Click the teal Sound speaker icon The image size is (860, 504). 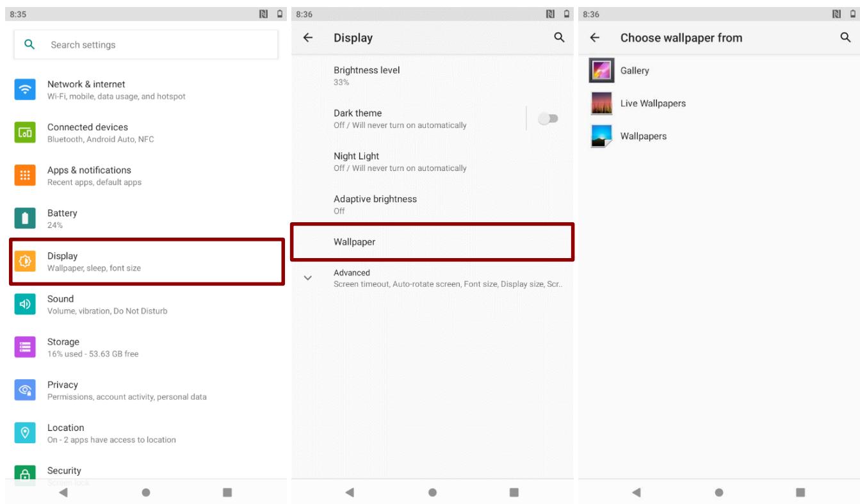click(x=26, y=304)
